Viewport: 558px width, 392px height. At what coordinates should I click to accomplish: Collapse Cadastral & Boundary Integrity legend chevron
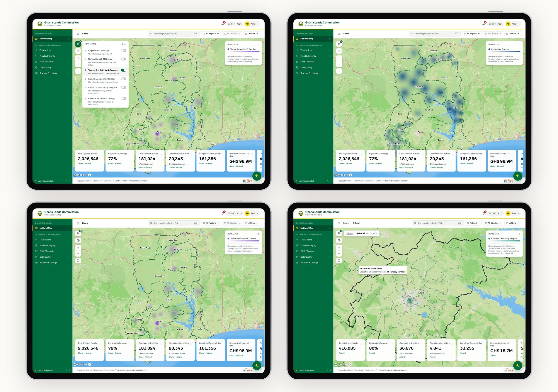pos(519,234)
